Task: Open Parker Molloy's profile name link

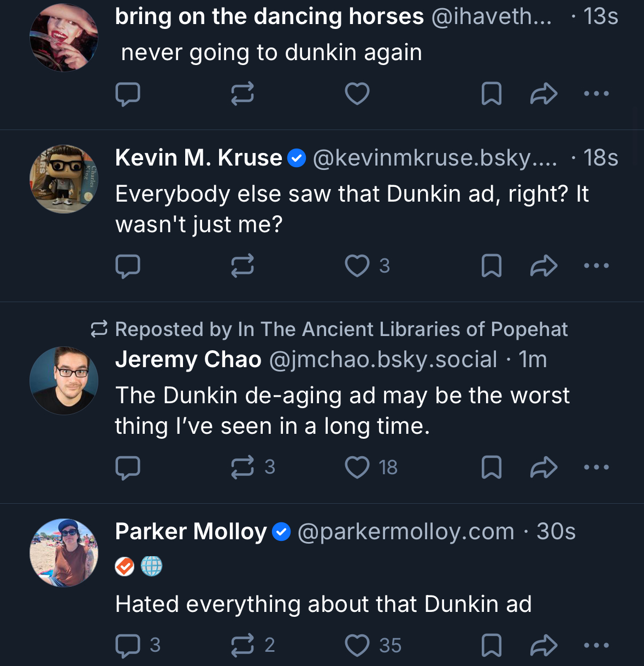Action: (x=191, y=532)
